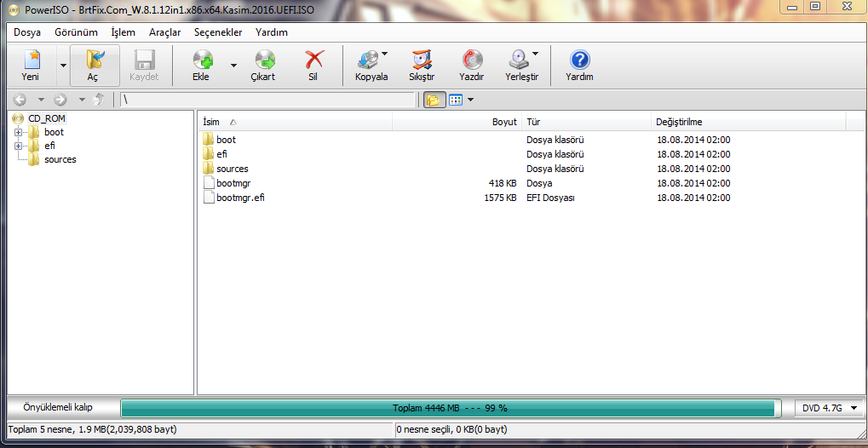
Task: Sort by İsim column header
Action: pyautogui.click(x=295, y=122)
